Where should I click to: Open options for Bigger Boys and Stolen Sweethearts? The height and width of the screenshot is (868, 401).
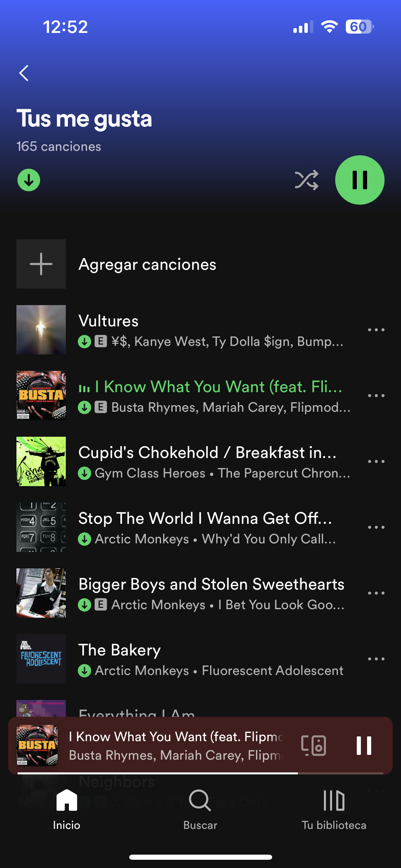pos(376,593)
